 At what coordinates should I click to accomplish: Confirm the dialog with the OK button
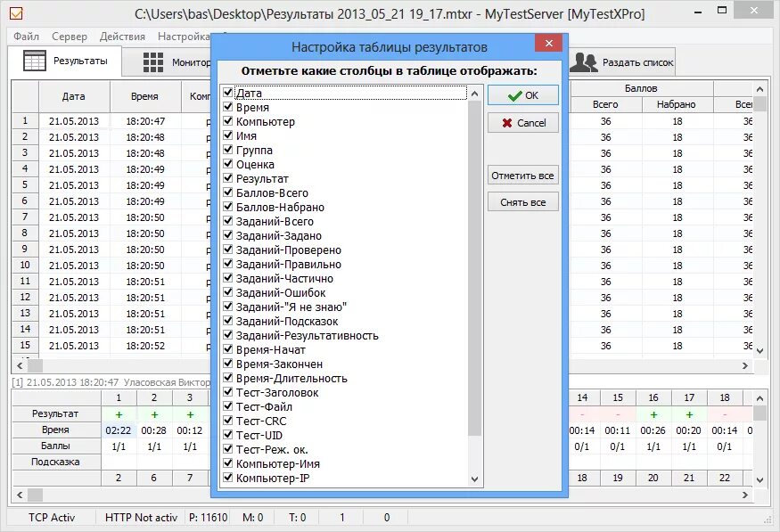pyautogui.click(x=522, y=95)
